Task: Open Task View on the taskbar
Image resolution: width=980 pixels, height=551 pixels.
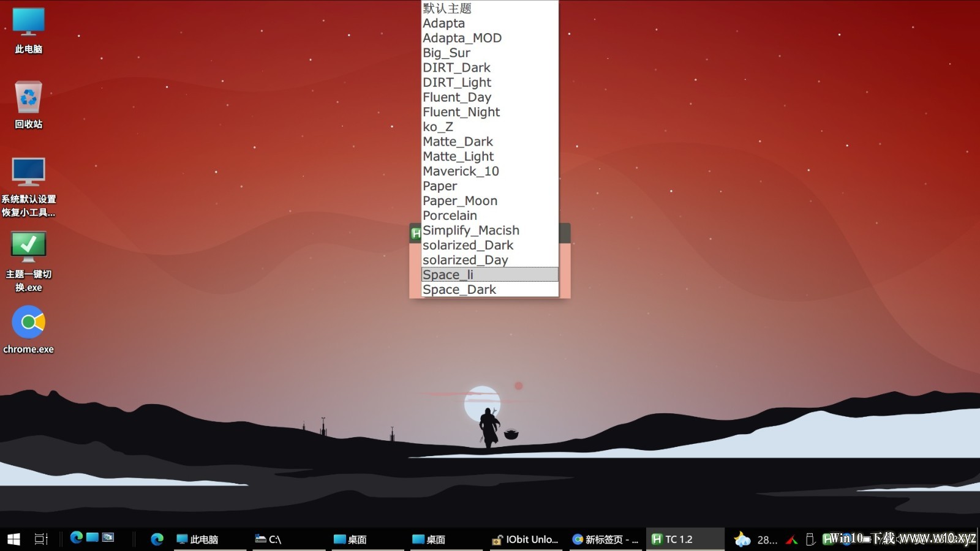Action: click(x=41, y=539)
